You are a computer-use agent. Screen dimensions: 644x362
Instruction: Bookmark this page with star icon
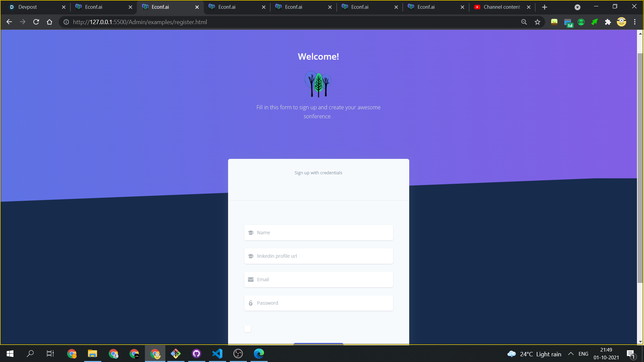click(x=537, y=22)
